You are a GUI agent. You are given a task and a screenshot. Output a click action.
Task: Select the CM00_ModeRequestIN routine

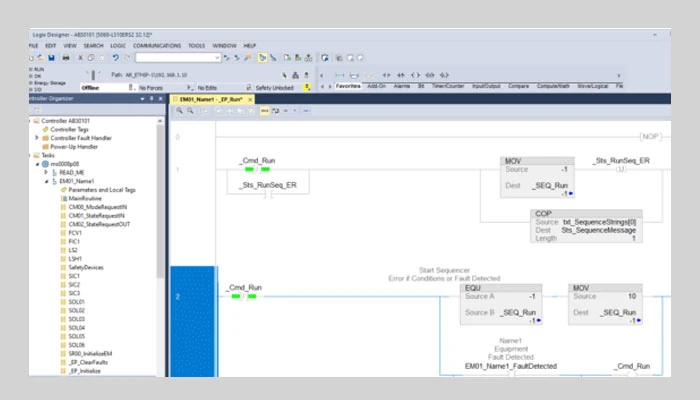coord(97,207)
